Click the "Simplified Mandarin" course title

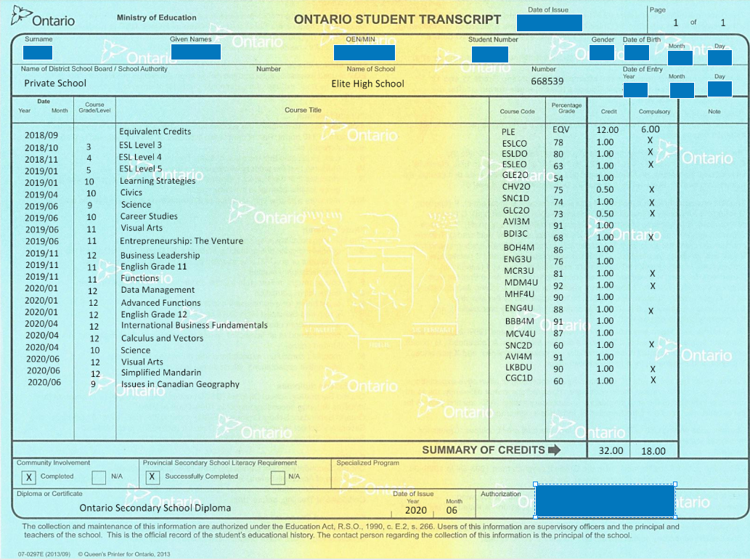(161, 373)
